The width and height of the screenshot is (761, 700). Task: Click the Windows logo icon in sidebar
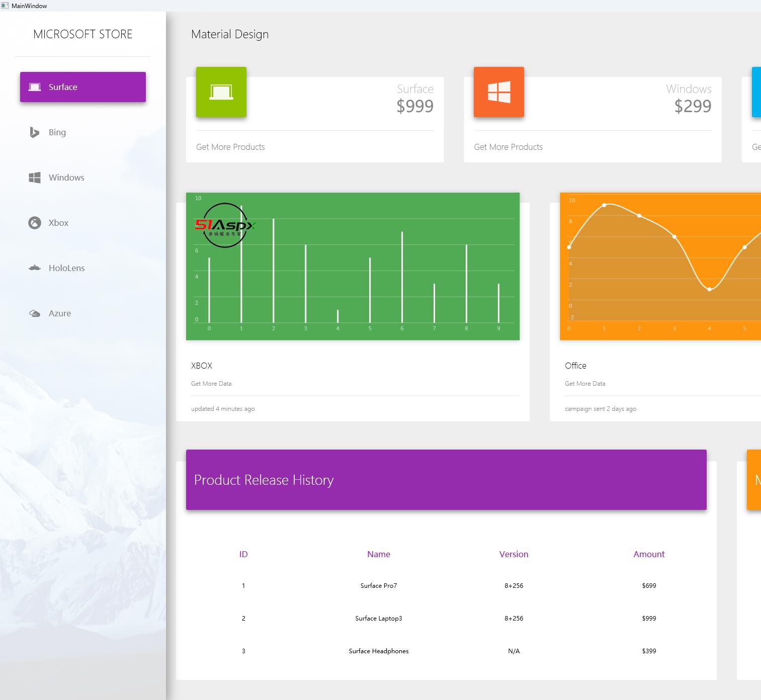34,178
